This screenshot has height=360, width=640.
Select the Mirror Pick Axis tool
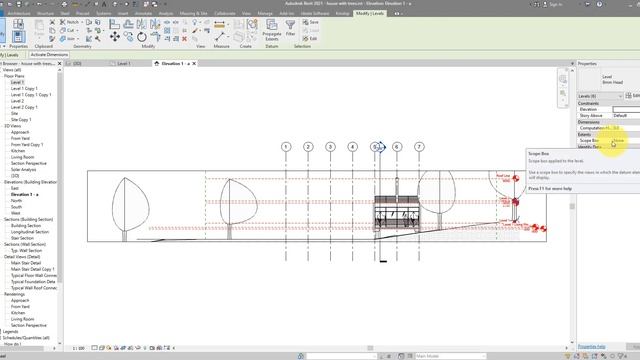(x=142, y=24)
